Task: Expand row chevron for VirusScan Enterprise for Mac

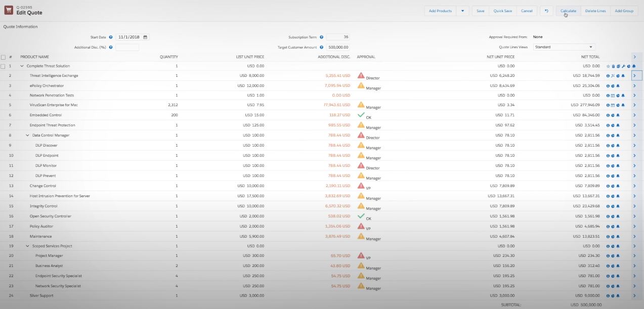Action: (x=635, y=105)
